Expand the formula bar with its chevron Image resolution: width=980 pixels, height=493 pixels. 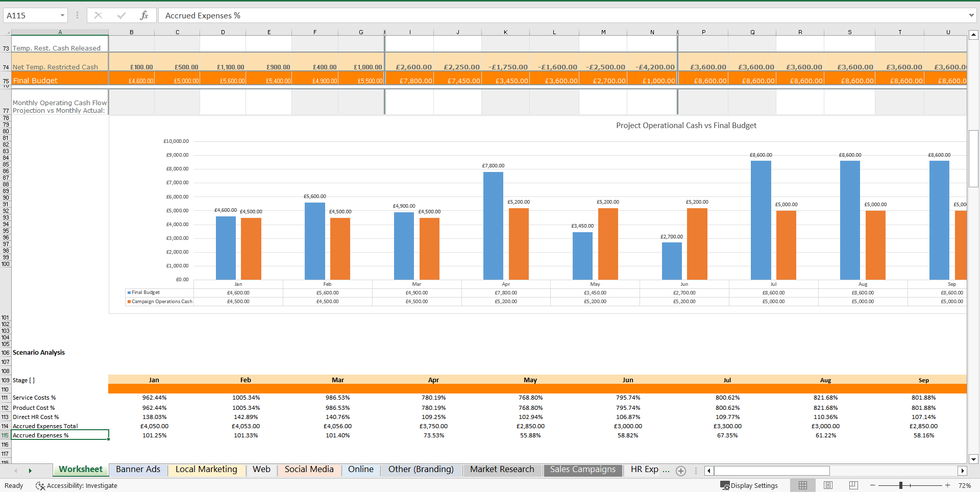(x=971, y=15)
